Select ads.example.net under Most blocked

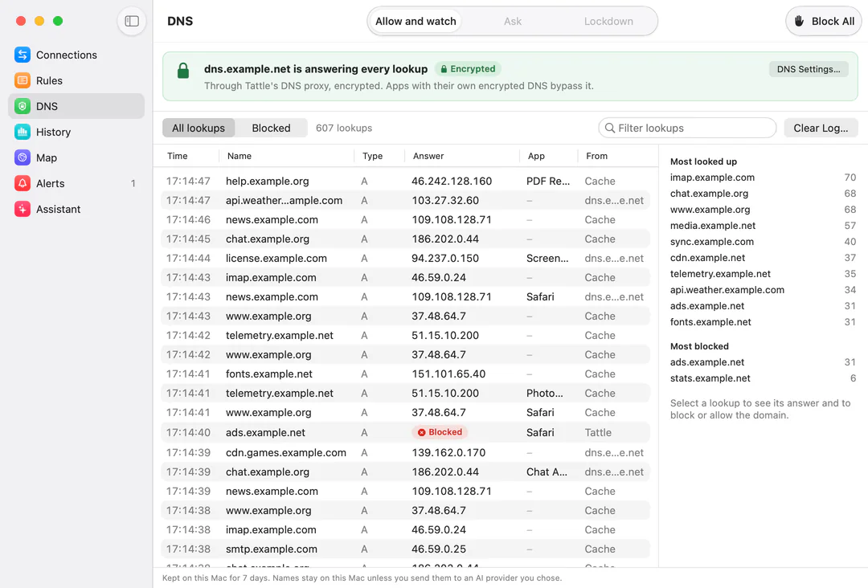point(763,362)
